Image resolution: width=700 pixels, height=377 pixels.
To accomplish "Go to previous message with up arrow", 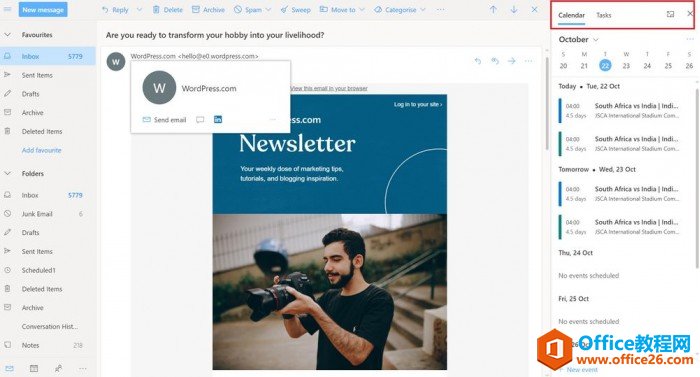I will (x=493, y=9).
